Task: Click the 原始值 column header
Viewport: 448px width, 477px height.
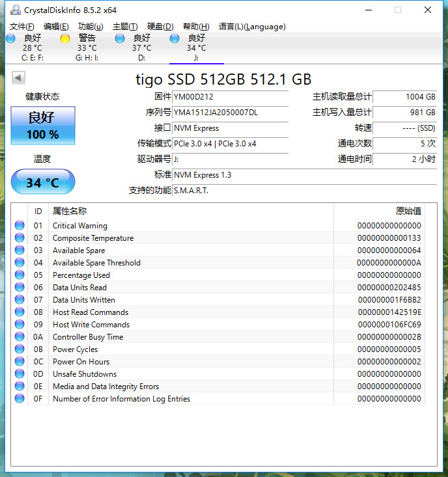Action: coord(408,211)
